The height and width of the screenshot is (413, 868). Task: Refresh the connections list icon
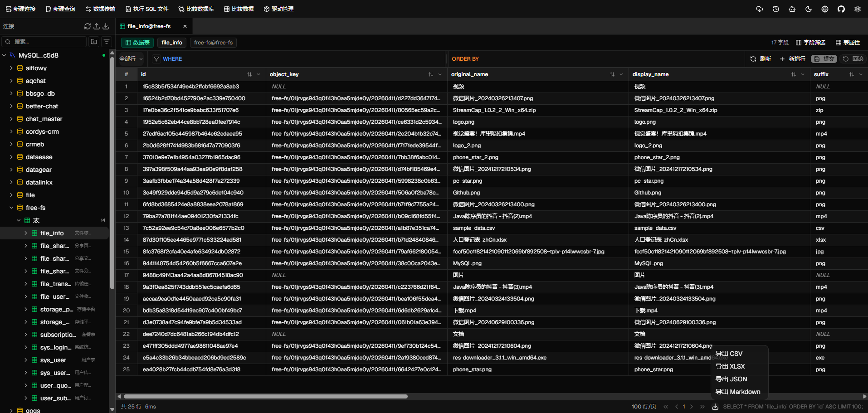click(x=88, y=26)
